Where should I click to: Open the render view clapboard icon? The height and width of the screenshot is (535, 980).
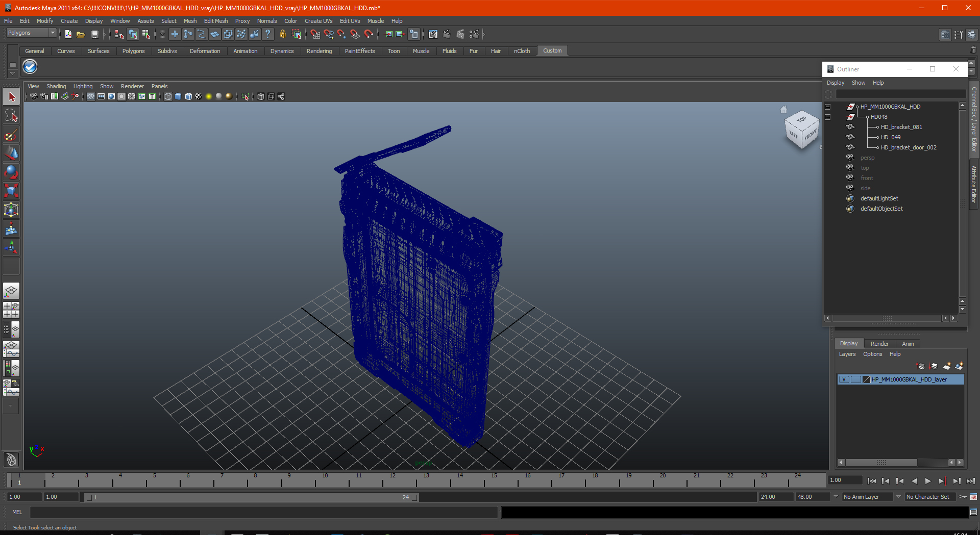click(x=433, y=34)
